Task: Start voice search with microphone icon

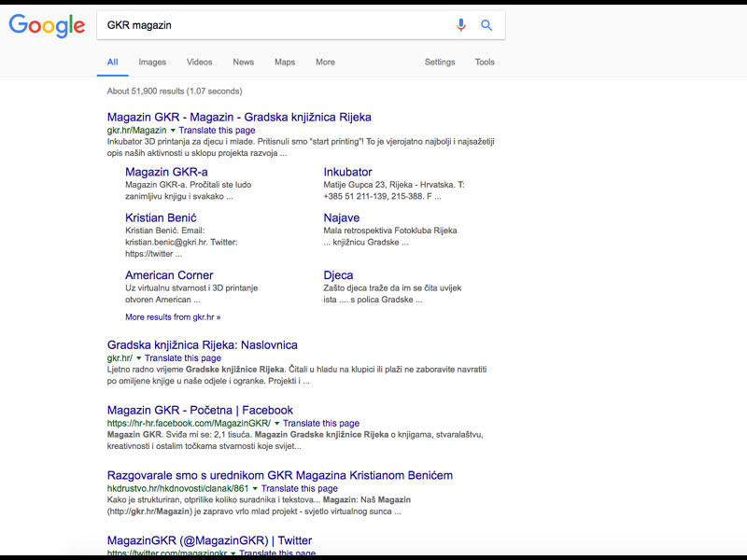Action: pyautogui.click(x=460, y=25)
